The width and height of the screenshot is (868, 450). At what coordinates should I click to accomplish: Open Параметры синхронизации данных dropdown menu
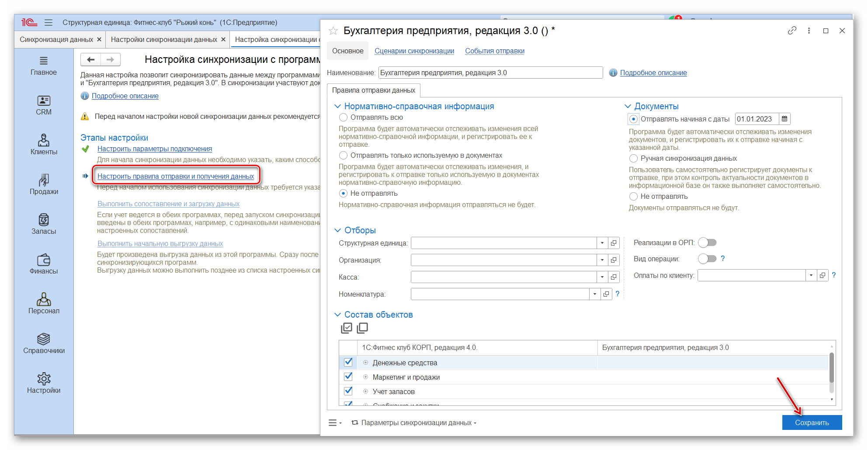pyautogui.click(x=414, y=423)
